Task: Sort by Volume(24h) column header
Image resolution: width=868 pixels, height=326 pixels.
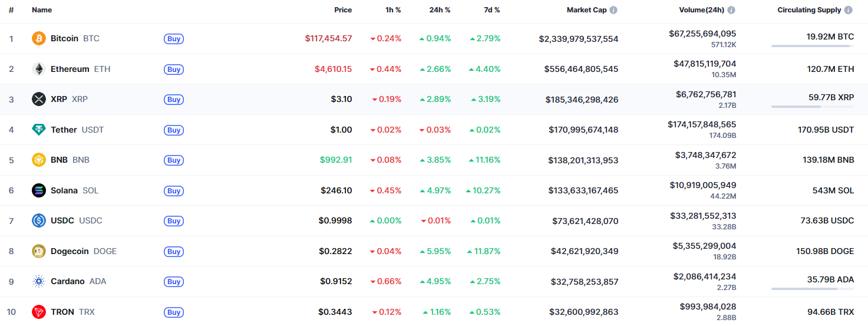Action: 702,10
